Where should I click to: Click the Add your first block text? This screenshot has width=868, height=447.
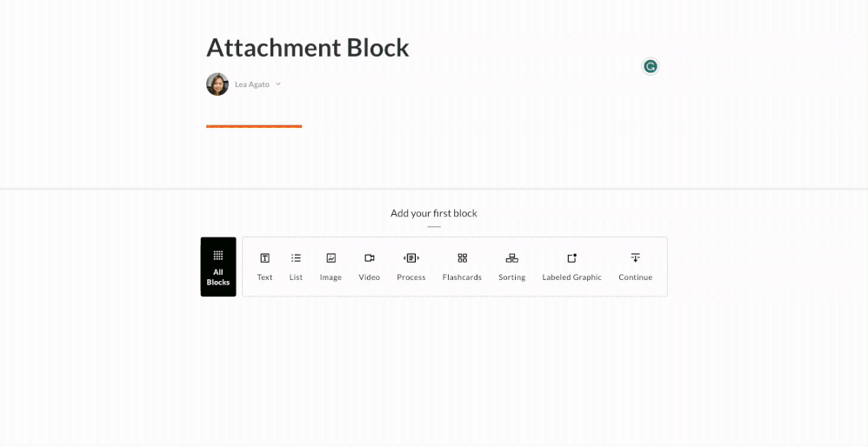click(x=434, y=213)
